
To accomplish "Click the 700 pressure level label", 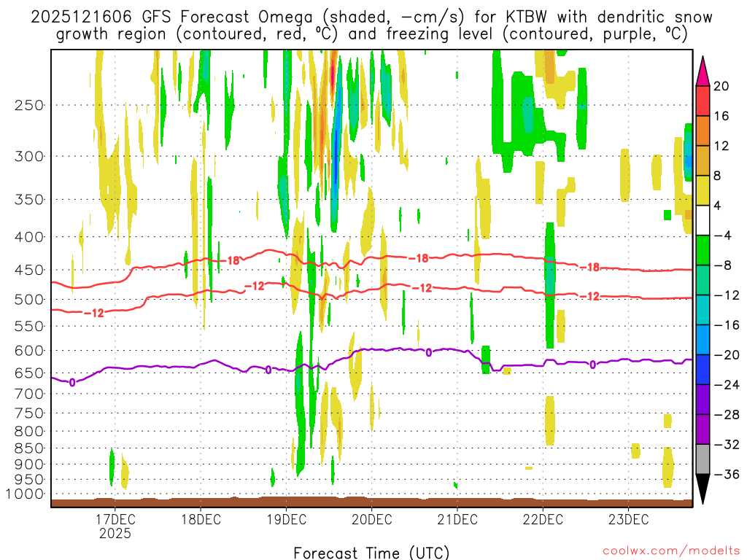I will [x=29, y=394].
